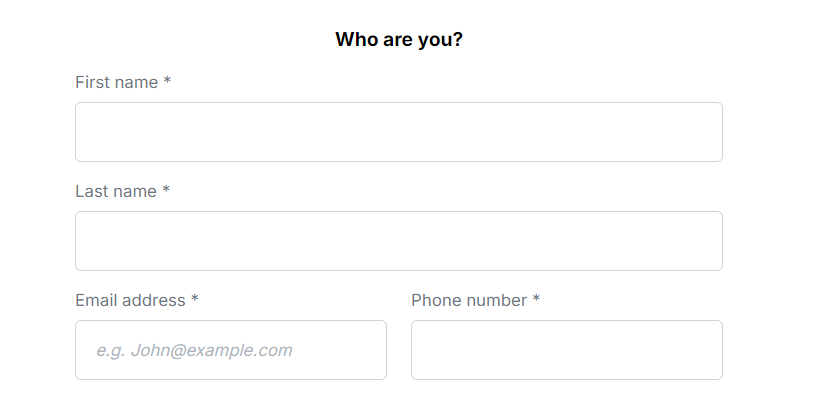Click the word 'First' in First name label
The image size is (814, 419).
(x=93, y=82)
